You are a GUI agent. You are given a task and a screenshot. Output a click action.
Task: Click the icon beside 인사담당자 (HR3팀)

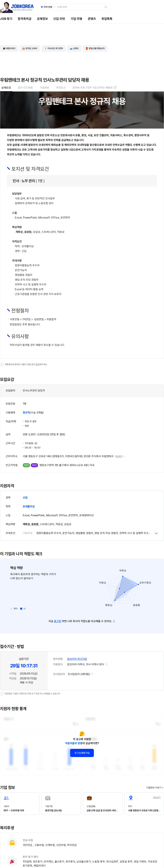click(x=92, y=674)
